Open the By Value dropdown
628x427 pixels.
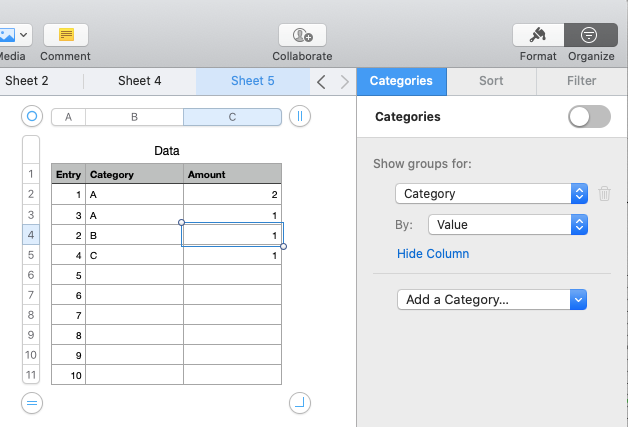coord(507,225)
